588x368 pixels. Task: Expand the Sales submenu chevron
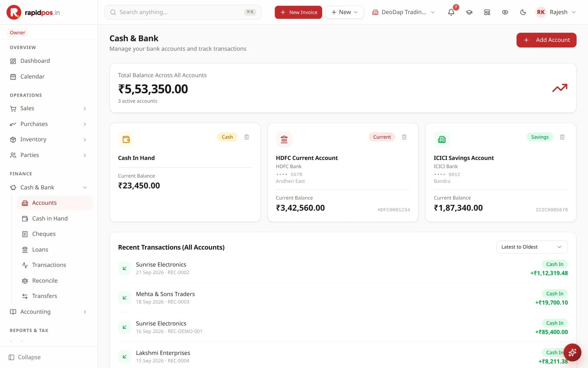85,109
